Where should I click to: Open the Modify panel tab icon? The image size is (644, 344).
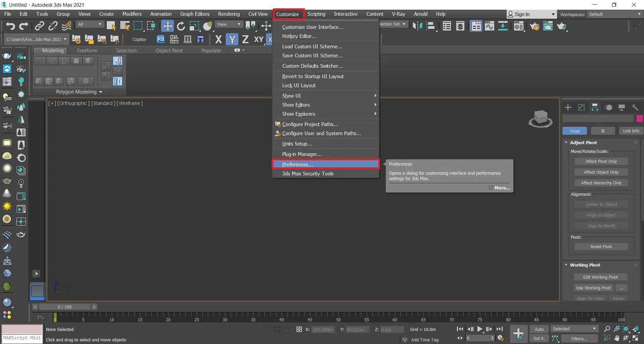(581, 107)
